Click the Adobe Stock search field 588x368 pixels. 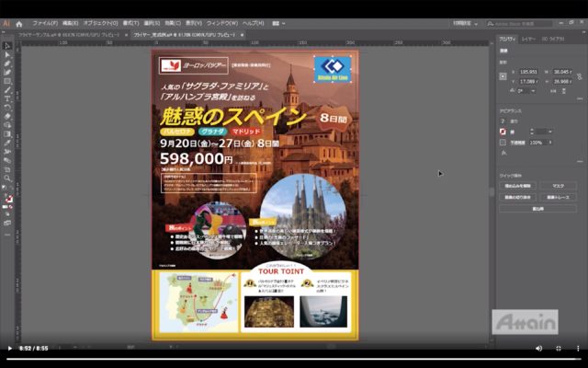519,23
